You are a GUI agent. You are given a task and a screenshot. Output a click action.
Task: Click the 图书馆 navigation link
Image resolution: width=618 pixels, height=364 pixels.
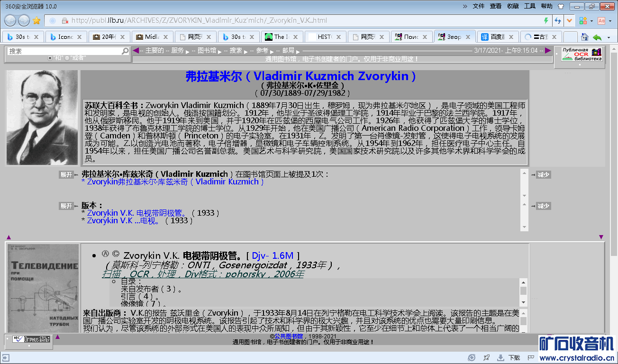(207, 50)
